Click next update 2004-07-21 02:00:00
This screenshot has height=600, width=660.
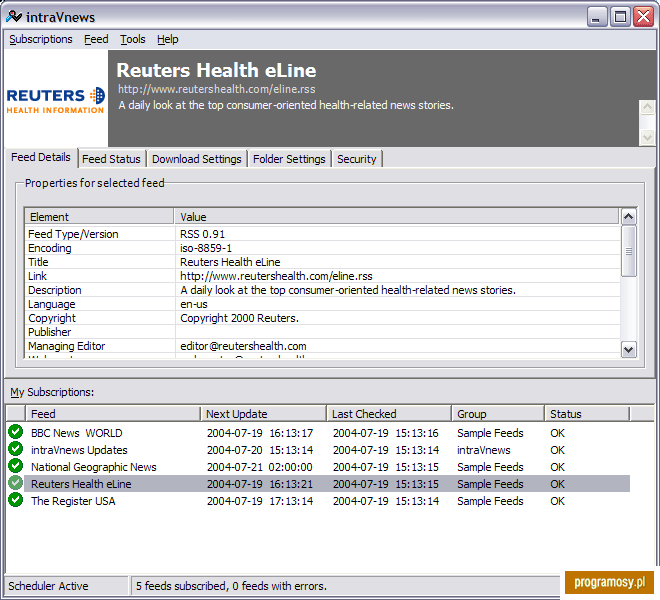(x=259, y=467)
